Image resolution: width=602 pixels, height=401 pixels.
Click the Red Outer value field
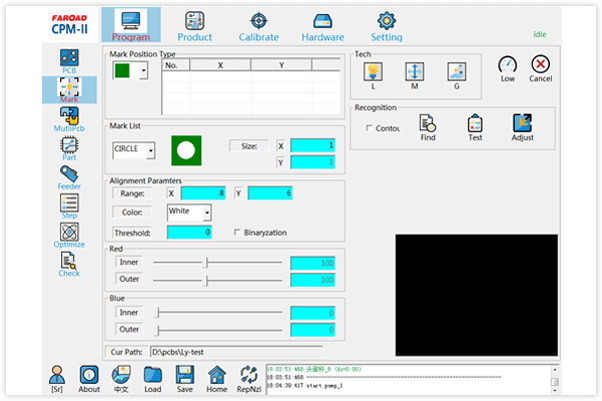[x=313, y=280]
